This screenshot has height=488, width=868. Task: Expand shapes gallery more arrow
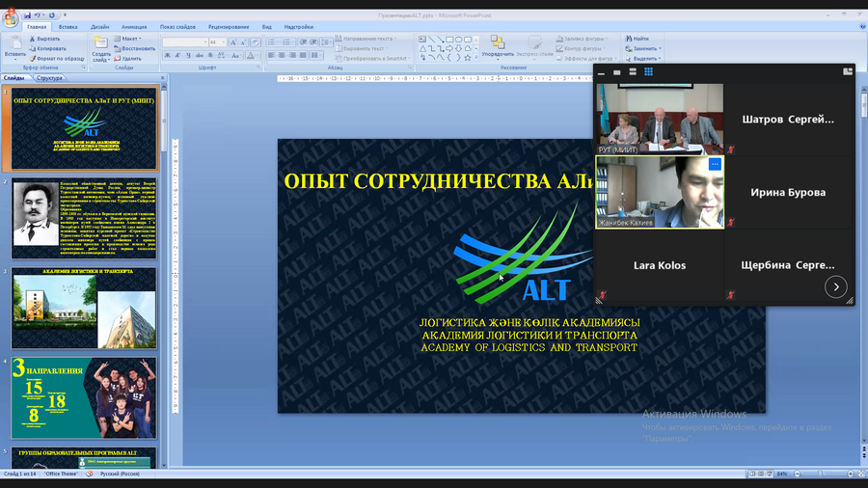tap(476, 58)
